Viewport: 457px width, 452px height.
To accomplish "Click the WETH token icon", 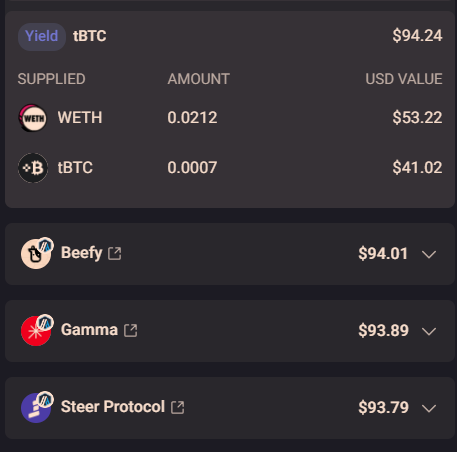I will [33, 118].
